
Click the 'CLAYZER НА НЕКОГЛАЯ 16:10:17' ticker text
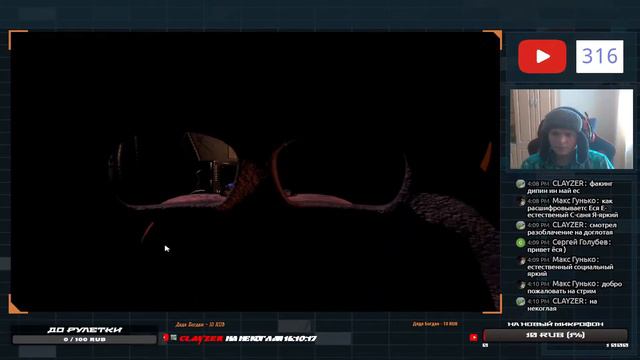pos(248,338)
